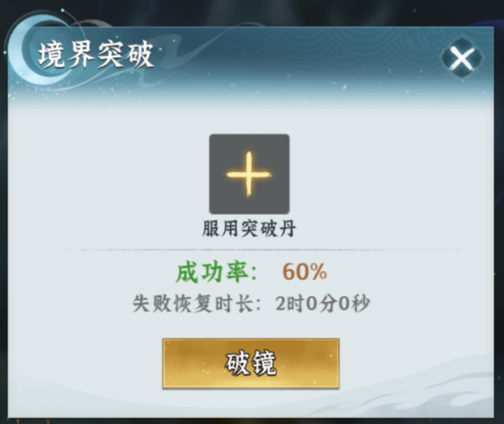Image resolution: width=504 pixels, height=424 pixels.
Task: Click the gray pill slot box
Action: click(x=249, y=174)
